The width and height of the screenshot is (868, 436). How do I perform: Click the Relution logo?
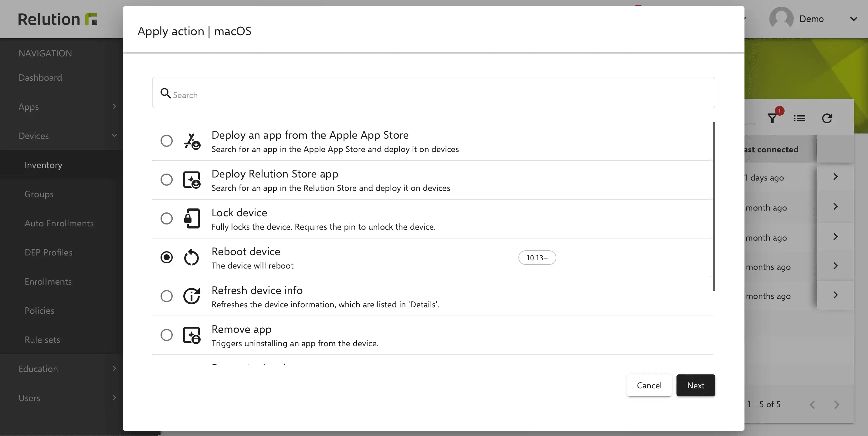point(58,19)
